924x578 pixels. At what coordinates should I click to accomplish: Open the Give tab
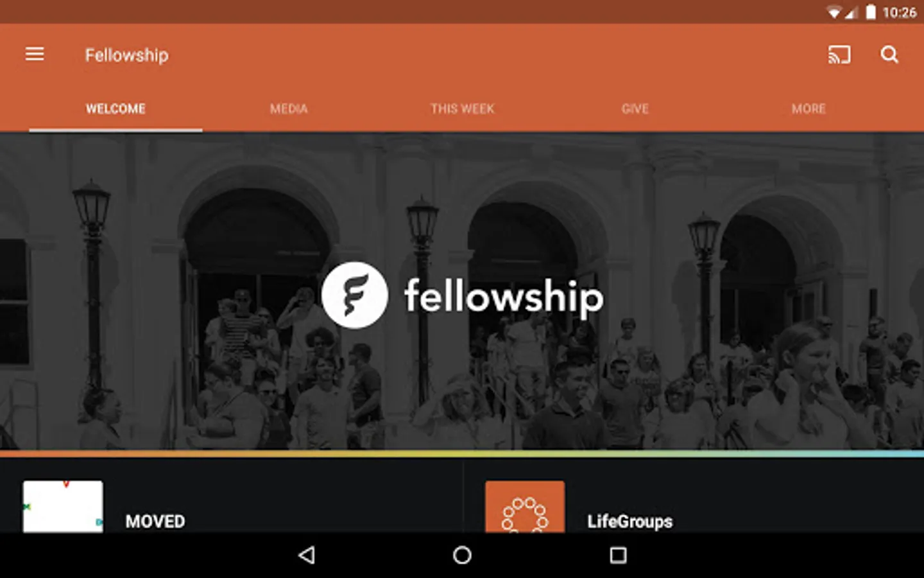635,109
